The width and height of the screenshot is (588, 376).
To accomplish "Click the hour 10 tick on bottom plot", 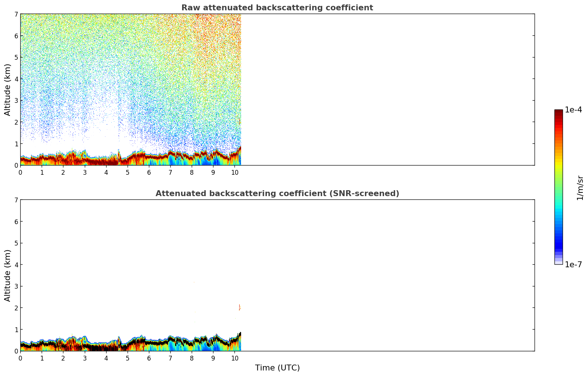I will point(234,358).
